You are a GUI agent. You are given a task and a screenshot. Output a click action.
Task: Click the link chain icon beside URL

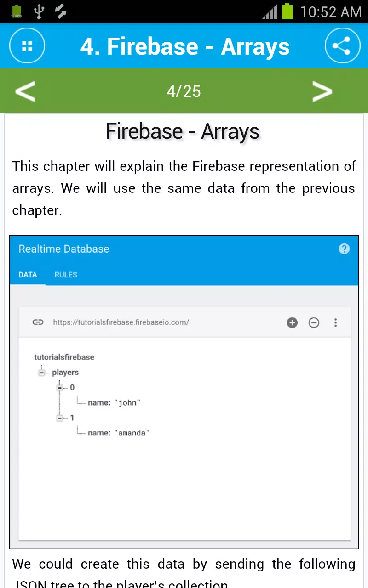click(38, 322)
